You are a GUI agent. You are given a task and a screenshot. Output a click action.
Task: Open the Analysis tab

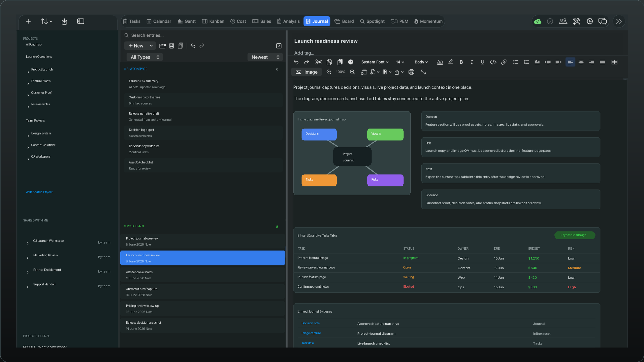[288, 21]
